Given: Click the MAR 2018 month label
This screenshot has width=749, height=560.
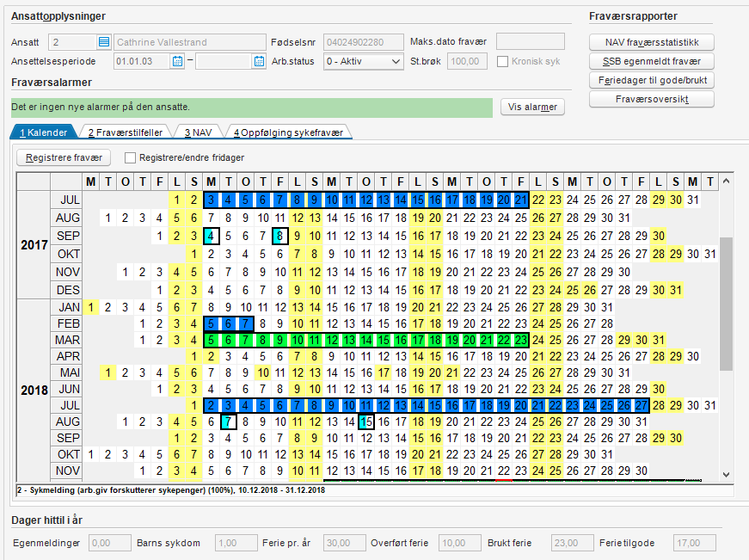Looking at the screenshot, I should 66,340.
